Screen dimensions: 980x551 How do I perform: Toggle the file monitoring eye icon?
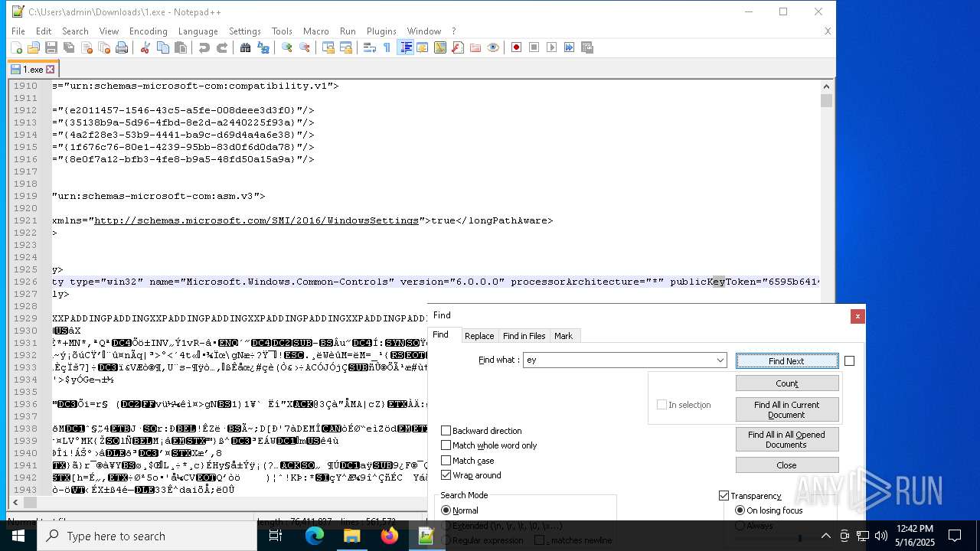pos(493,47)
